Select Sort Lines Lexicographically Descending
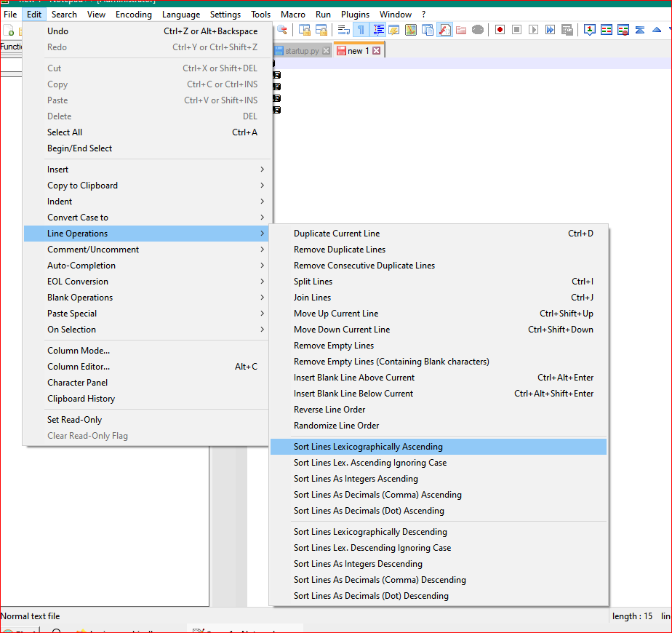Image resolution: width=672 pixels, height=633 pixels. (x=439, y=532)
